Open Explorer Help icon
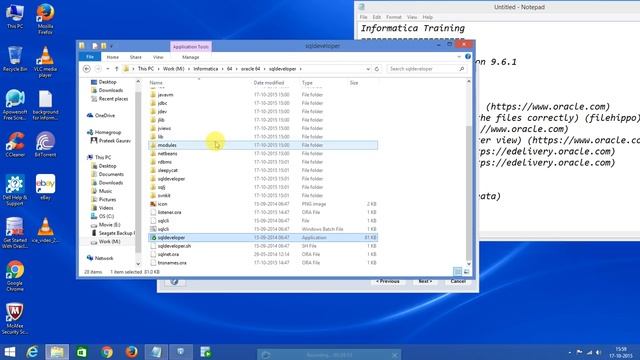The width and height of the screenshot is (640, 360). (x=468, y=57)
